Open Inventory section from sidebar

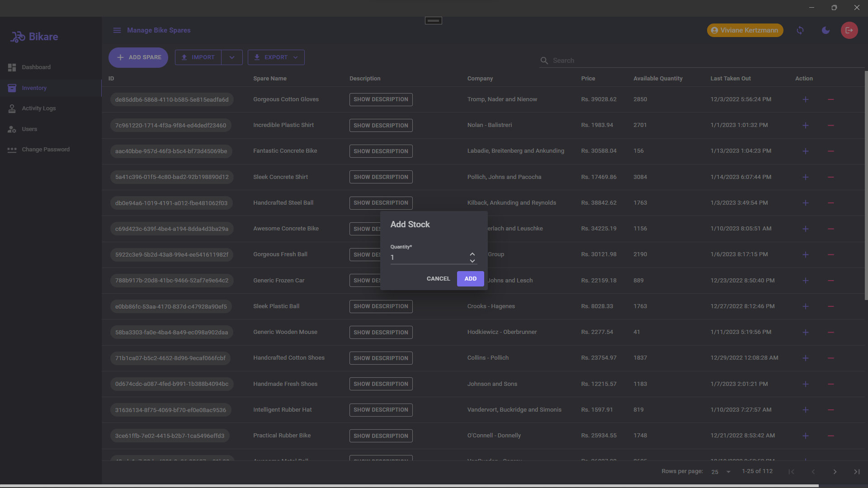click(x=34, y=88)
